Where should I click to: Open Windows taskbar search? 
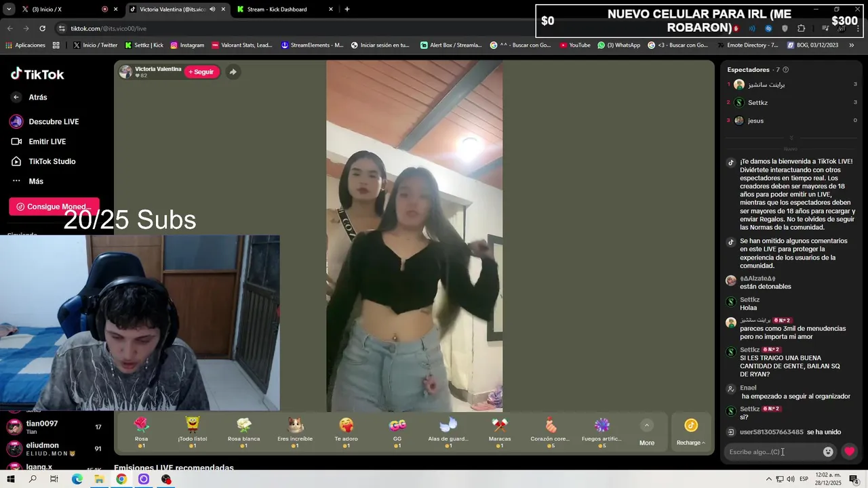(x=33, y=479)
